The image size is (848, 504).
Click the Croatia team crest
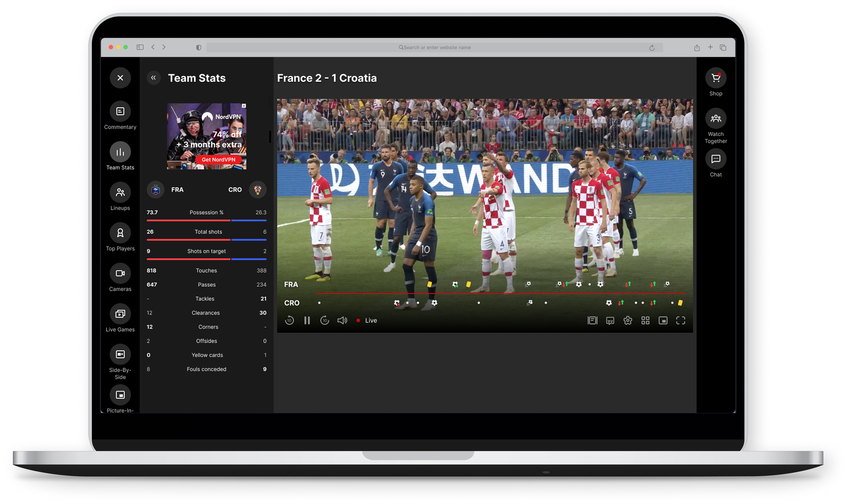[x=258, y=189]
